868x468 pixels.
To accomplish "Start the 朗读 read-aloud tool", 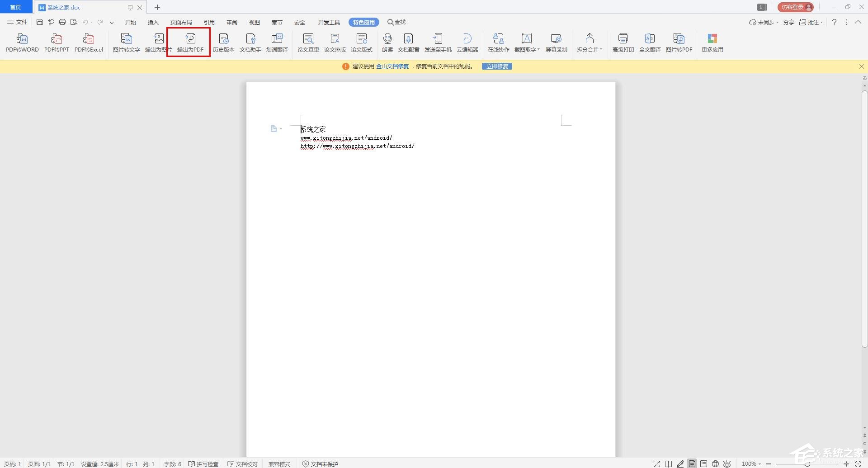I will tap(387, 43).
